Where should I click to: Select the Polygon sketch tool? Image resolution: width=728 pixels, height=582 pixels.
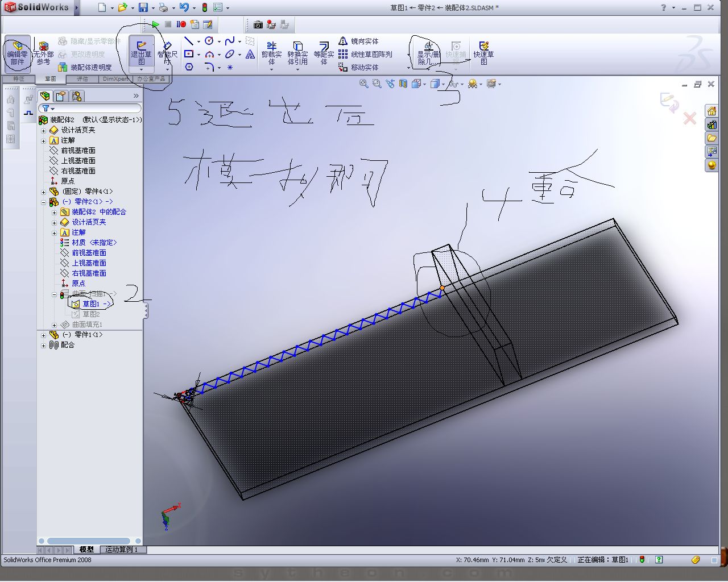(189, 67)
